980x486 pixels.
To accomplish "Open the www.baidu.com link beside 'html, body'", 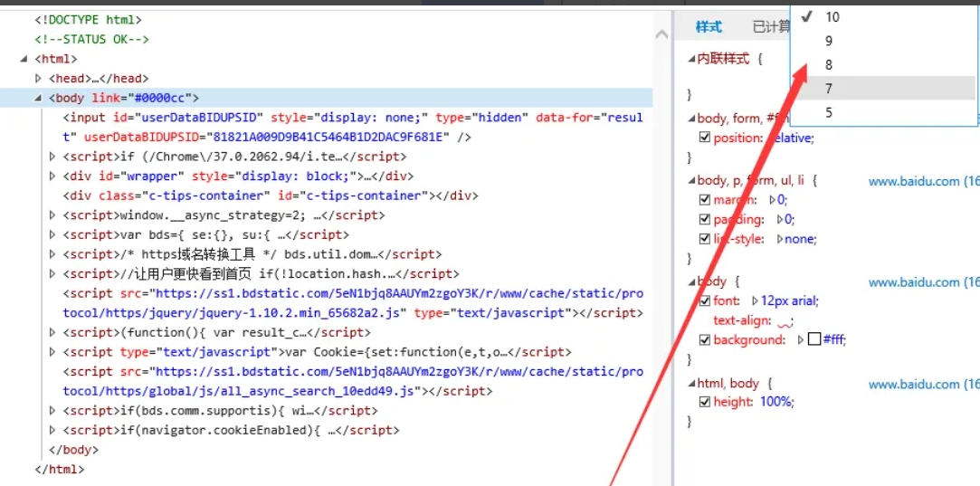I will (x=924, y=384).
